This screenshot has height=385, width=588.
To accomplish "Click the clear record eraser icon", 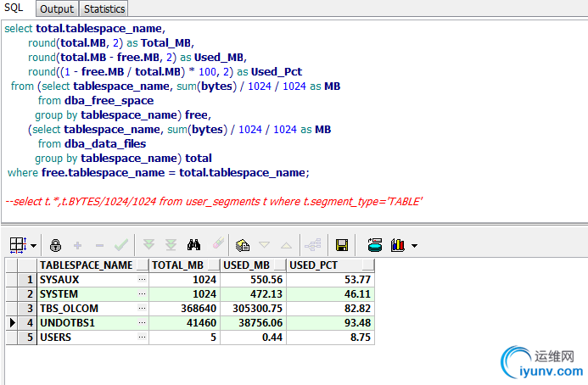I will [218, 243].
